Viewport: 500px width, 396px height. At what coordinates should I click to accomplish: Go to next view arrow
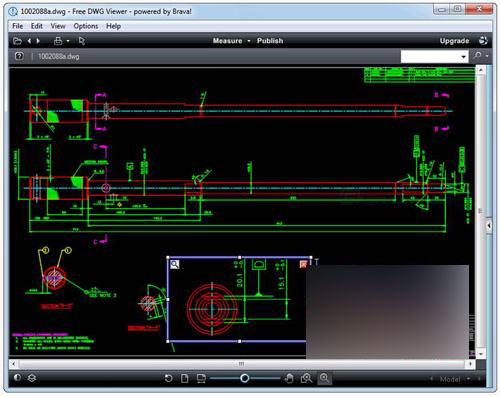tap(38, 41)
